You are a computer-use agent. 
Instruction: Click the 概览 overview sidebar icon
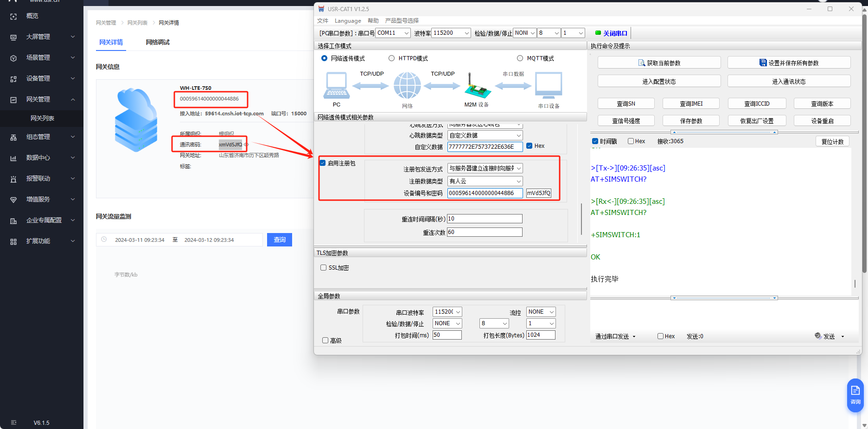click(13, 16)
